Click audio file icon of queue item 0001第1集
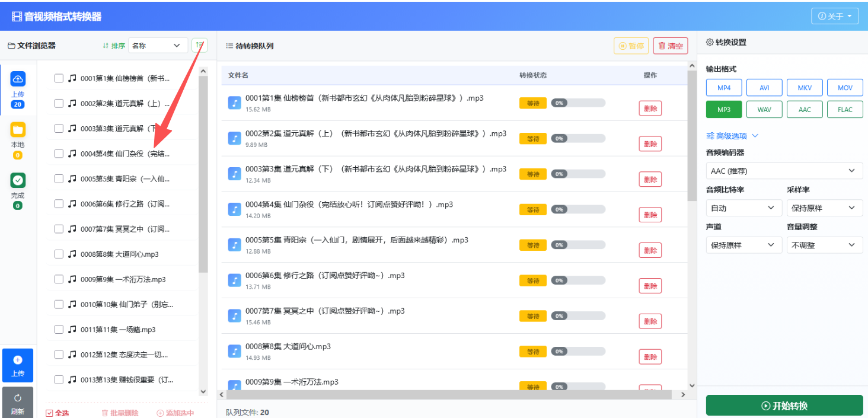 [x=235, y=103]
